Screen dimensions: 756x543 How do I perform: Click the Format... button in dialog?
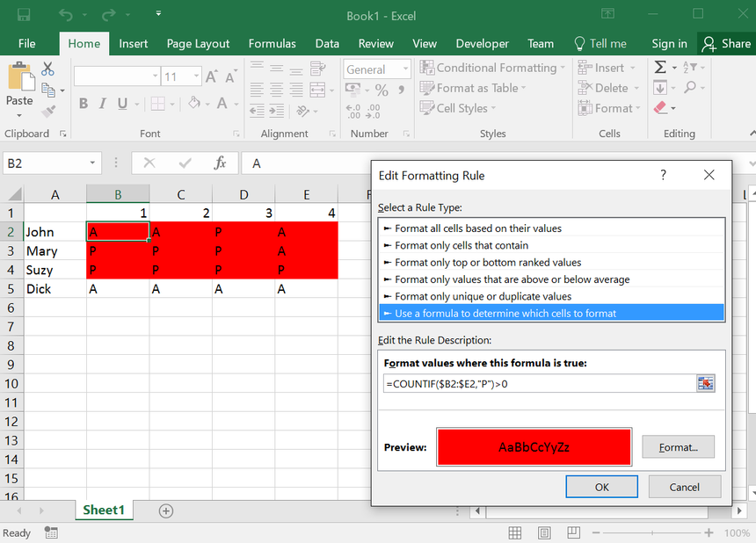point(678,447)
